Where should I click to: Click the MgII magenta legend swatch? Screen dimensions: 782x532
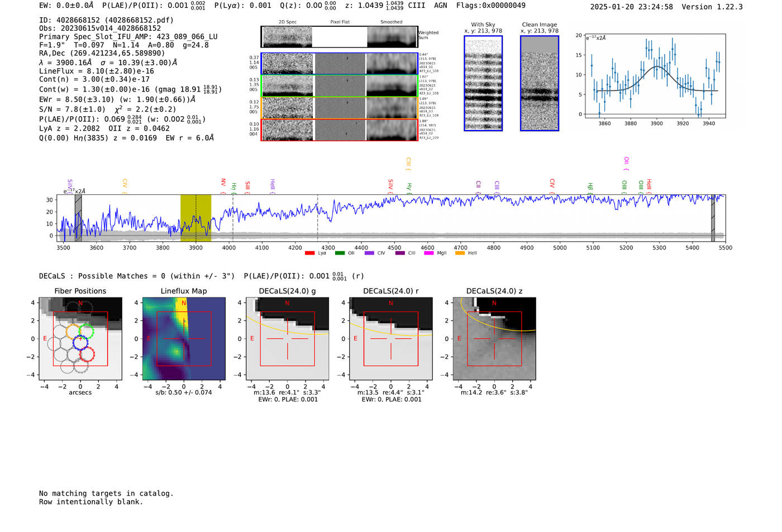point(428,253)
